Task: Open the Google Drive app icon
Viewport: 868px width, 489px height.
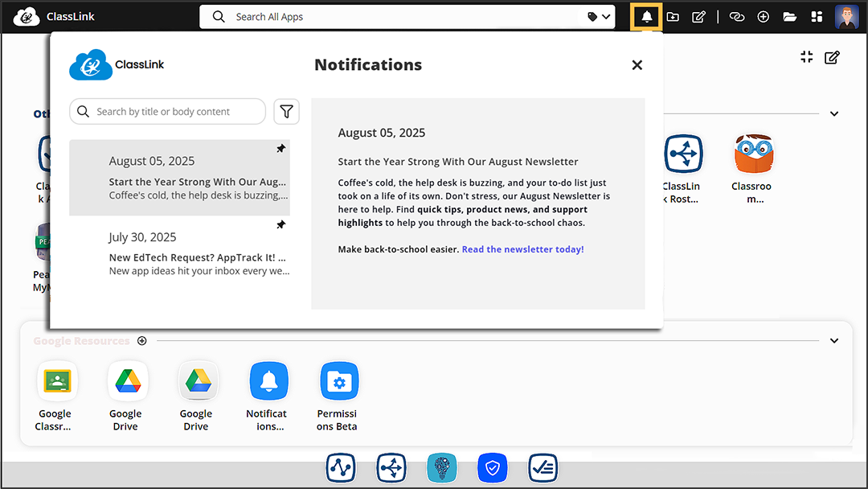Action: point(127,380)
